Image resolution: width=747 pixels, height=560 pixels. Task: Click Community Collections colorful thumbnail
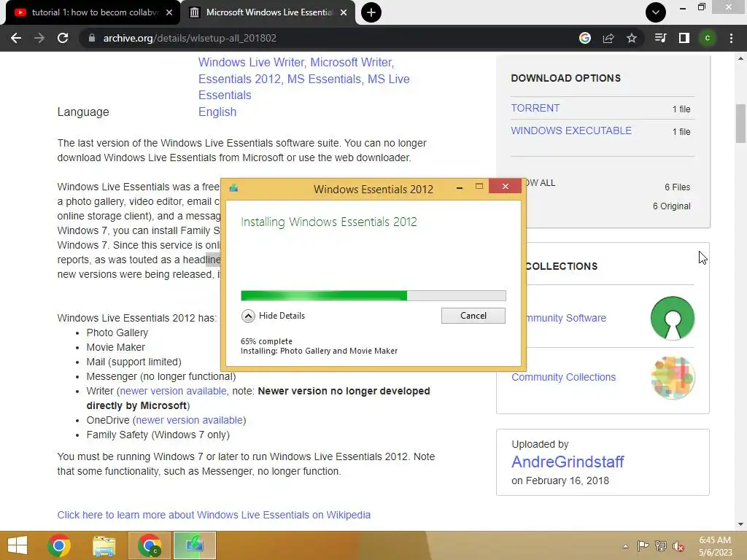pos(672,378)
